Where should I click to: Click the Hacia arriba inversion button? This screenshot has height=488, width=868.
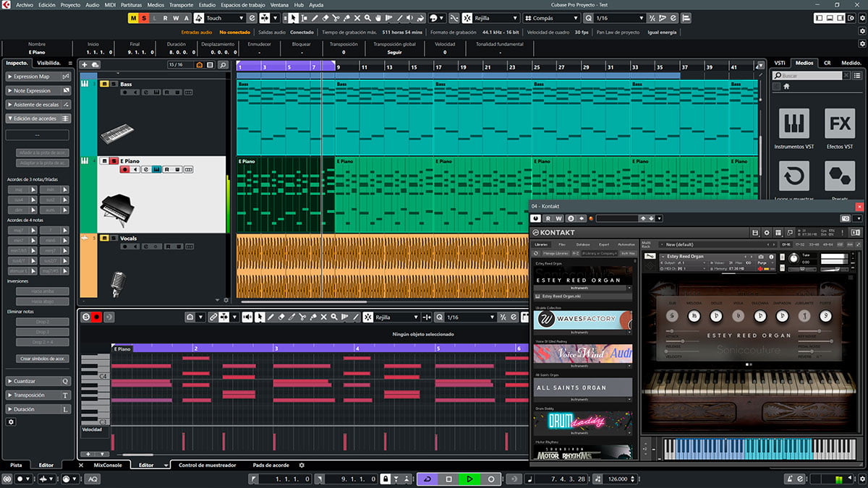click(x=42, y=291)
